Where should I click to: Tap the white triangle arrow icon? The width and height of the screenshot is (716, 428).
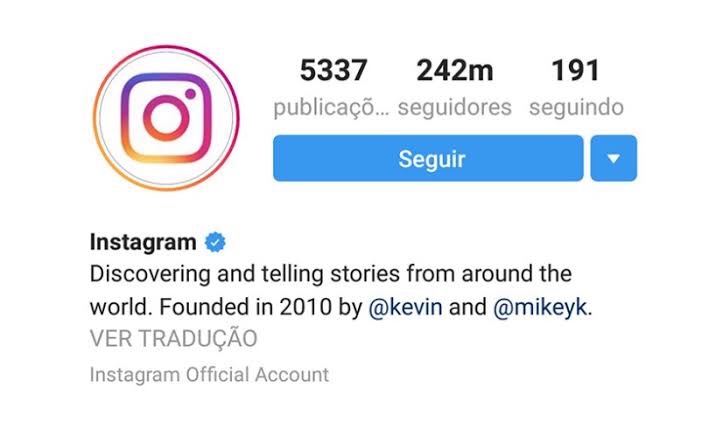[613, 159]
